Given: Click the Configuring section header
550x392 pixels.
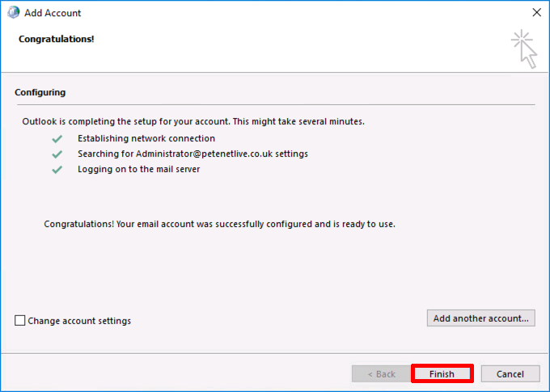Looking at the screenshot, I should tap(40, 92).
